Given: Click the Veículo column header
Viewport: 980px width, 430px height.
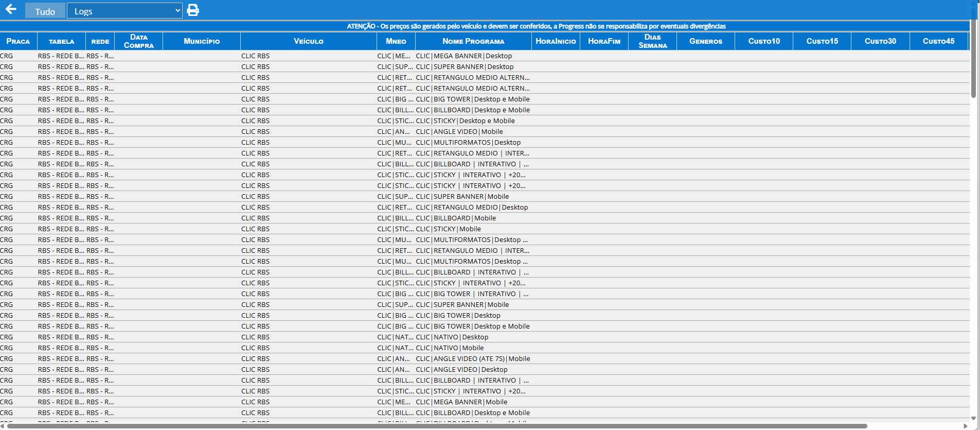Looking at the screenshot, I should (x=309, y=41).
